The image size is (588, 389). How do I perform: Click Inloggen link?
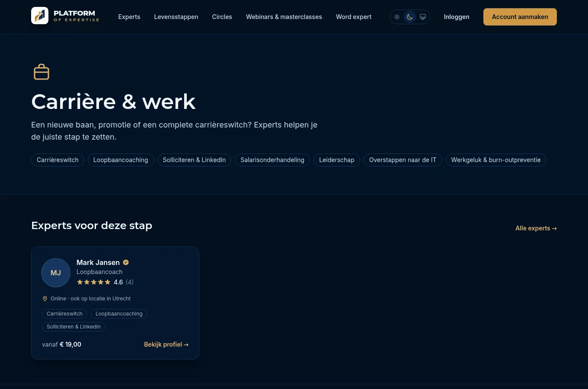[x=457, y=17]
